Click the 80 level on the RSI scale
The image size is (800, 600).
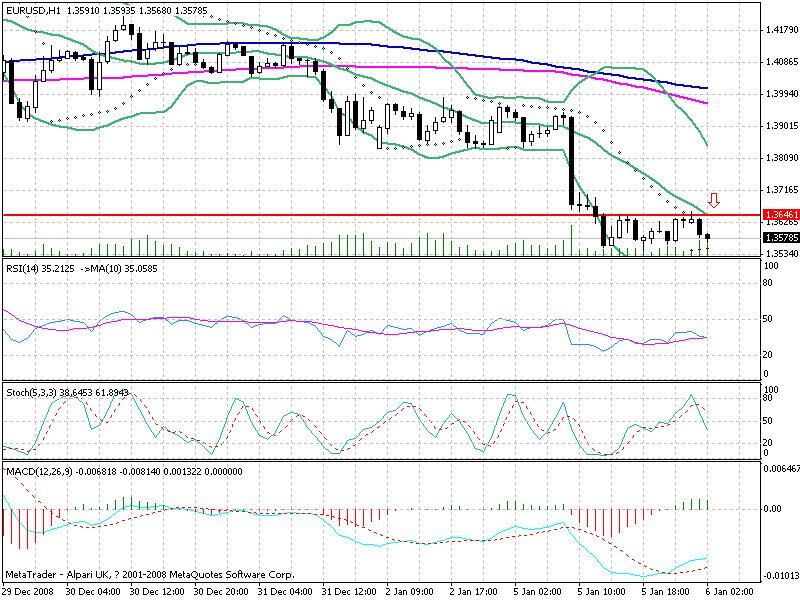768,283
